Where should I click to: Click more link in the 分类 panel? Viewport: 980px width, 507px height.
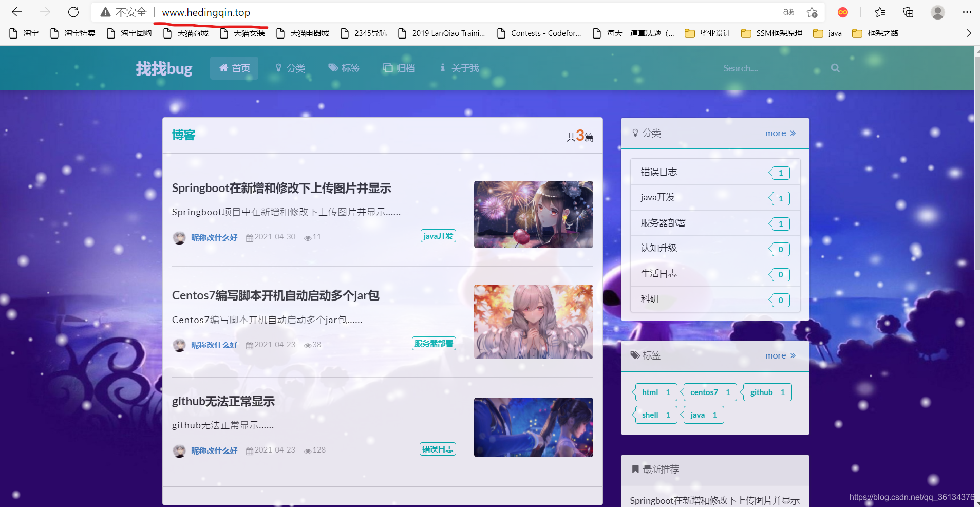pos(780,133)
